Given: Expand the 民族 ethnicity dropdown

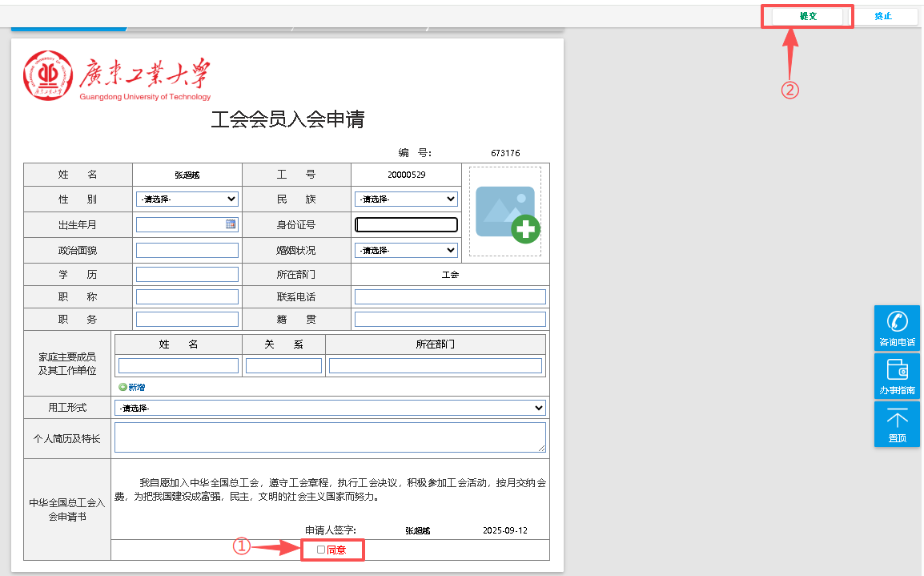Looking at the screenshot, I should click(406, 199).
